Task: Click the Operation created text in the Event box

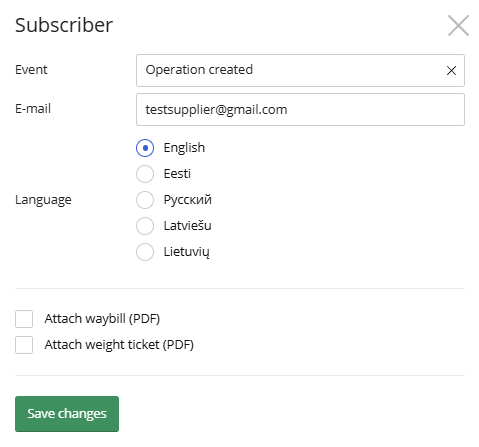Action: click(x=199, y=70)
